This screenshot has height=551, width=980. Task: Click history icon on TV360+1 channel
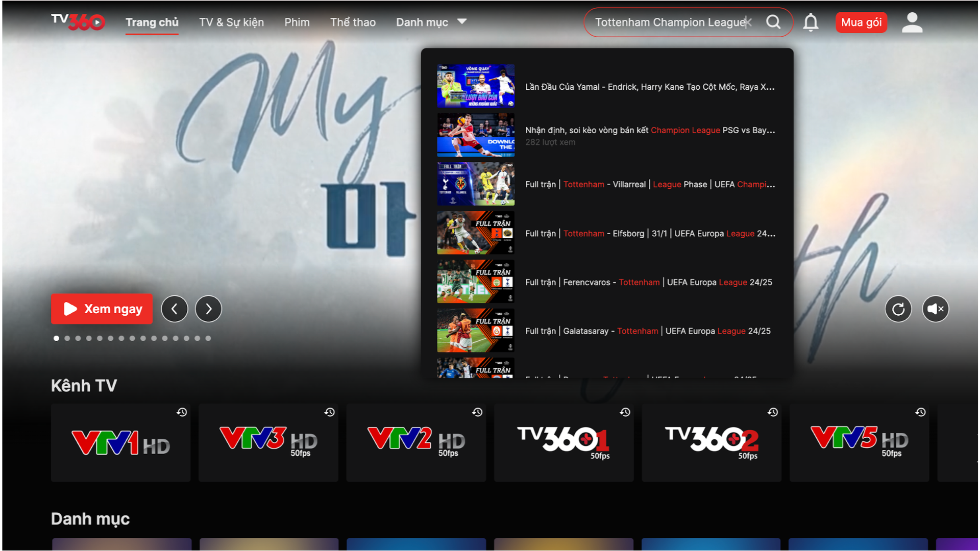pyautogui.click(x=625, y=412)
